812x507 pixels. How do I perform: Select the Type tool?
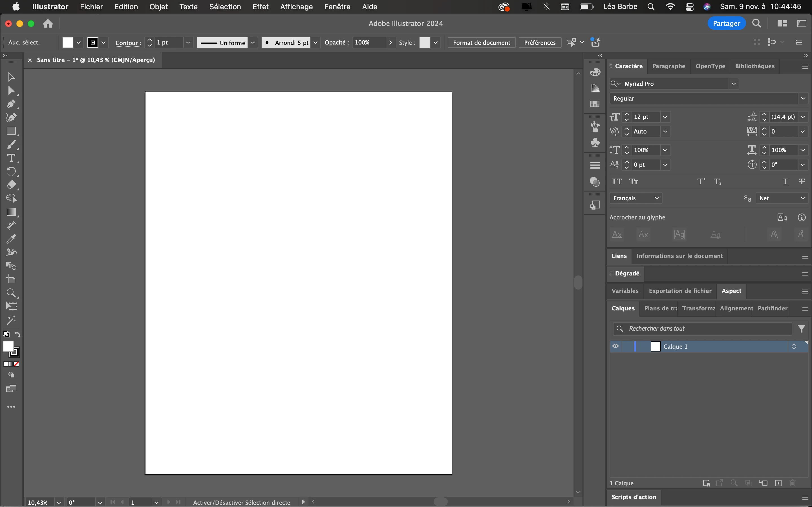click(11, 158)
